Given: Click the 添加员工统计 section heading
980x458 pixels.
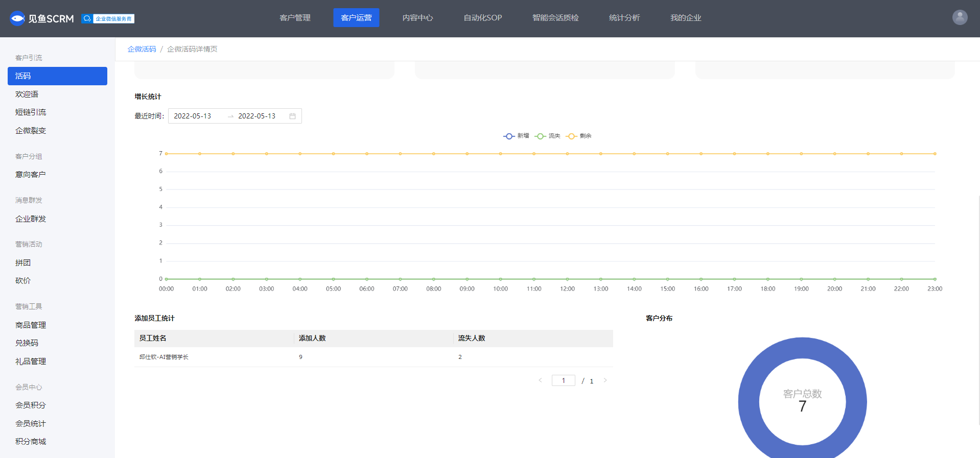Looking at the screenshot, I should click(154, 318).
